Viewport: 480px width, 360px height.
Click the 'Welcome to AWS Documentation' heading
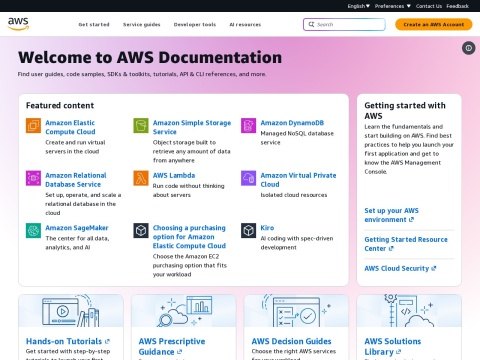[150, 57]
